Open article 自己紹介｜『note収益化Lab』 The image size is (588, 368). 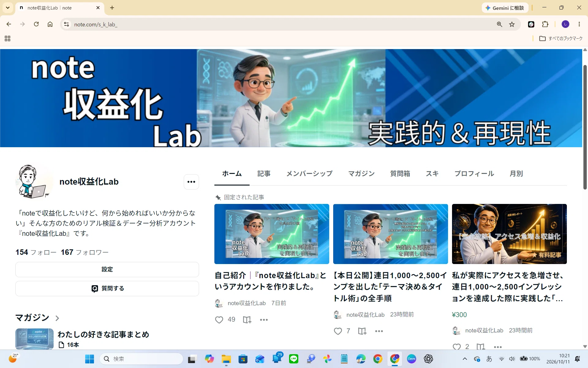270,281
